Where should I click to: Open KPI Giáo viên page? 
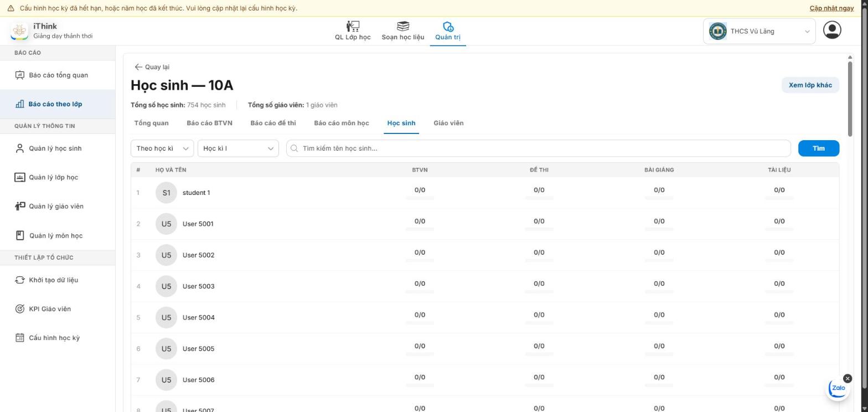(58, 309)
